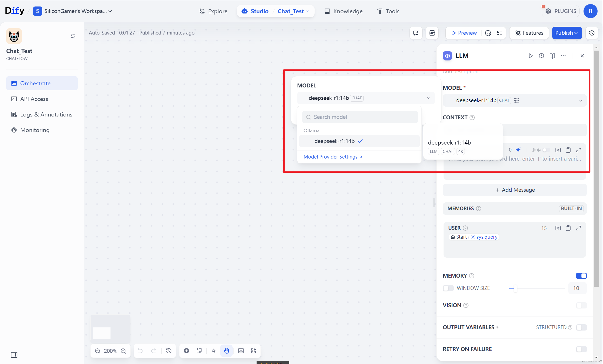
Task: Expand the model selector in popup
Action: pos(366,98)
